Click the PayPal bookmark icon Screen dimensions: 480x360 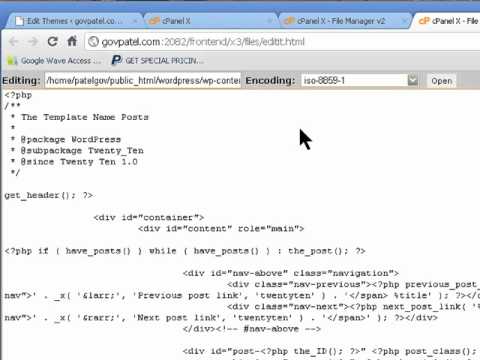(116, 61)
